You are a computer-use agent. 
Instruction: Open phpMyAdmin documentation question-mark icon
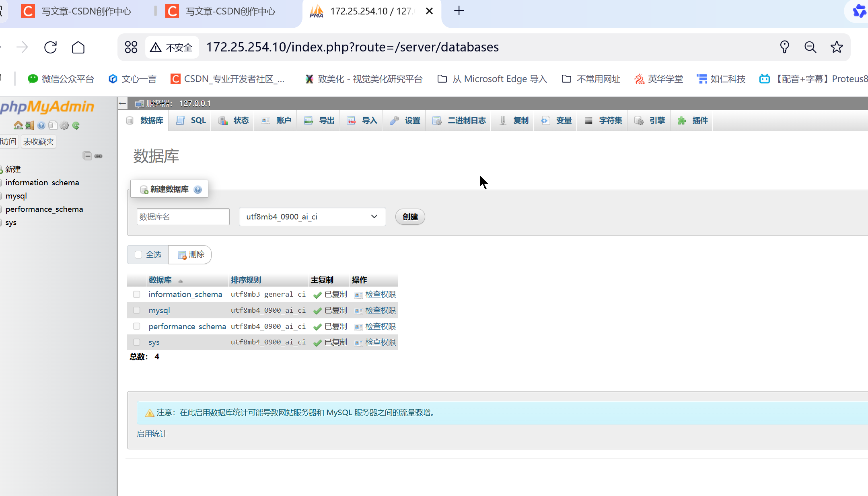pos(41,125)
